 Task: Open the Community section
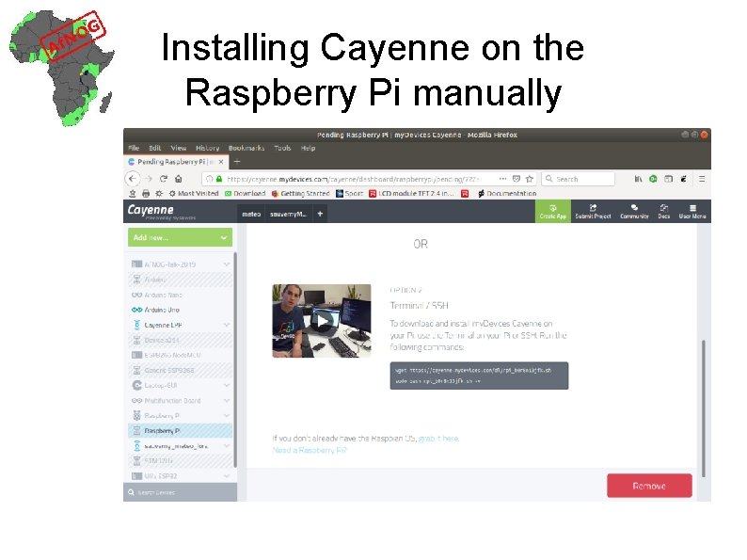(x=634, y=211)
